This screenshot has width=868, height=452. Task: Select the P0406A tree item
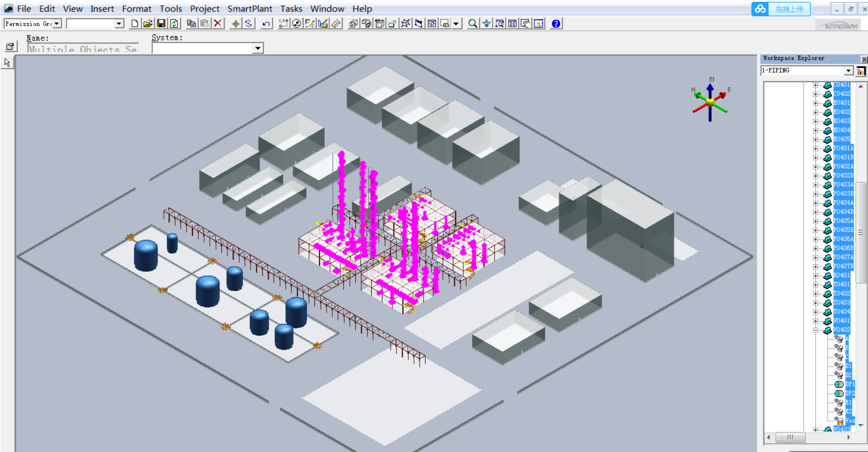coord(843,239)
